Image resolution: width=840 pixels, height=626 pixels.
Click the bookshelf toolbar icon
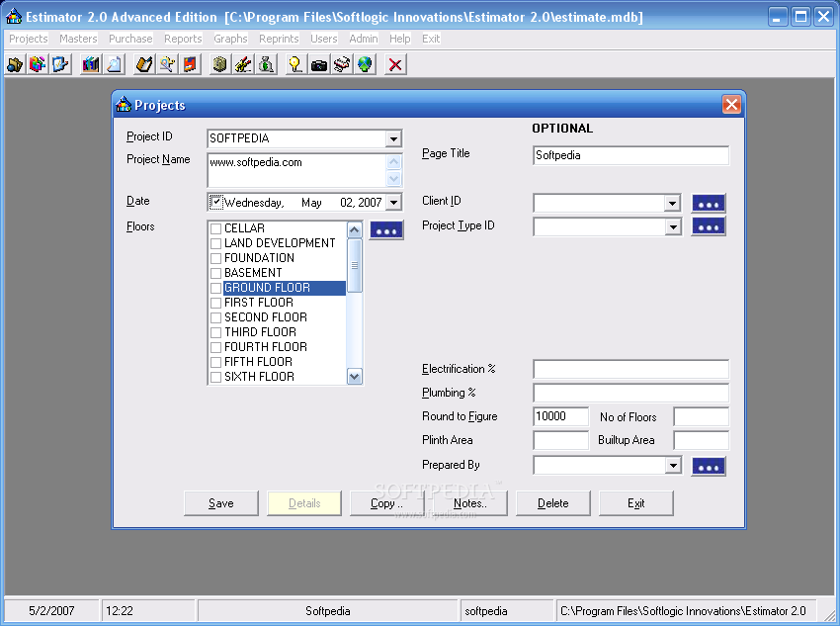coord(91,65)
